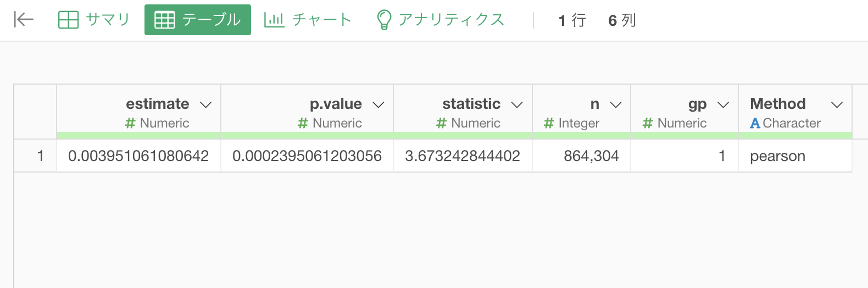The image size is (868, 288).
Task: Click the サマリ grid icon
Action: tap(68, 20)
